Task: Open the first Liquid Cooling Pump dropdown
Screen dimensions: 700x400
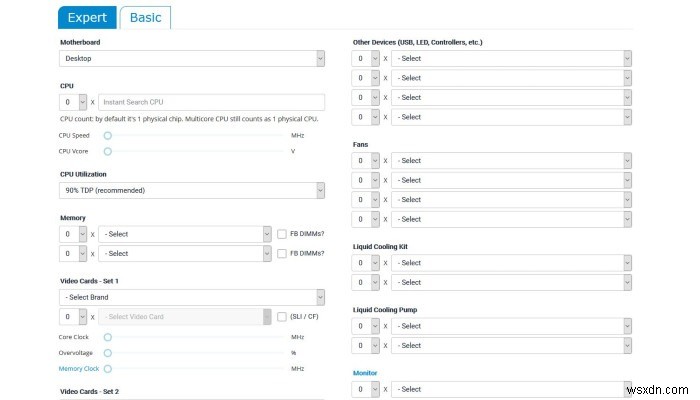Action: click(511, 326)
